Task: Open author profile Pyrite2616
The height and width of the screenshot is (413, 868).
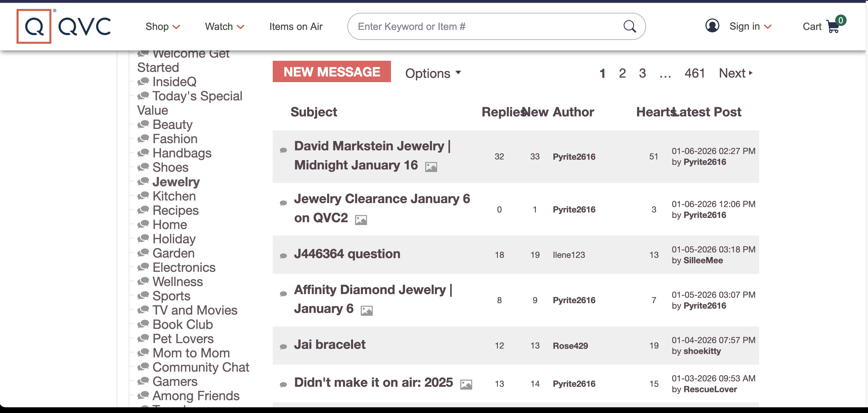Action: tap(574, 156)
